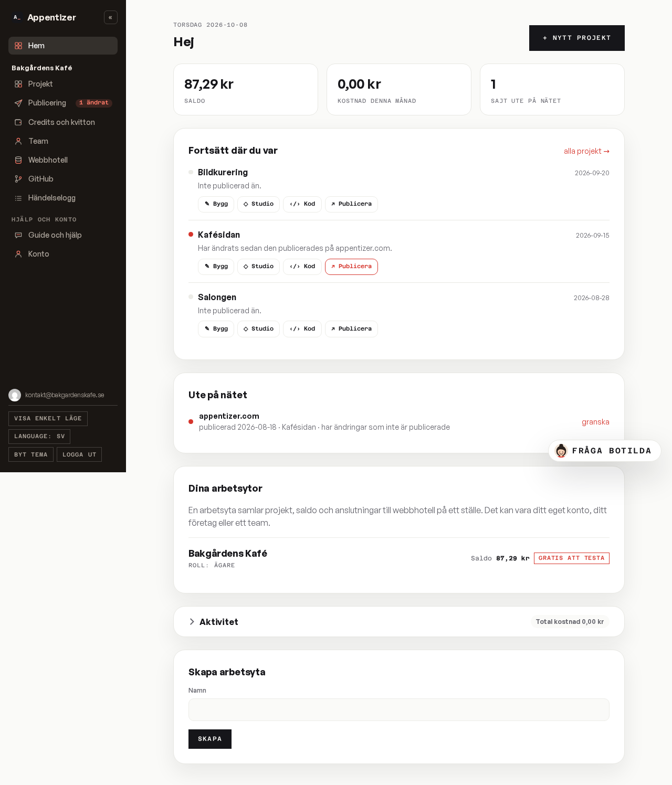This screenshot has width=672, height=785.
Task: Click the Skapa button
Action: click(210, 739)
